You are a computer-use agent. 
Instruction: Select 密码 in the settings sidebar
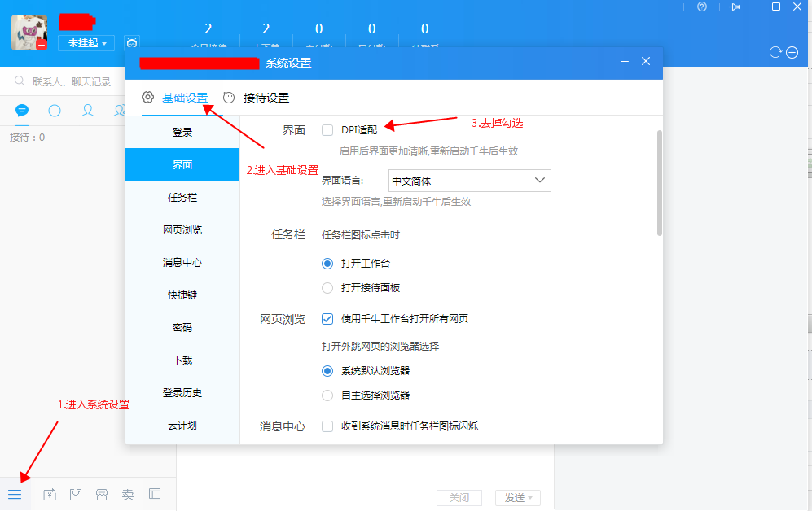point(182,327)
